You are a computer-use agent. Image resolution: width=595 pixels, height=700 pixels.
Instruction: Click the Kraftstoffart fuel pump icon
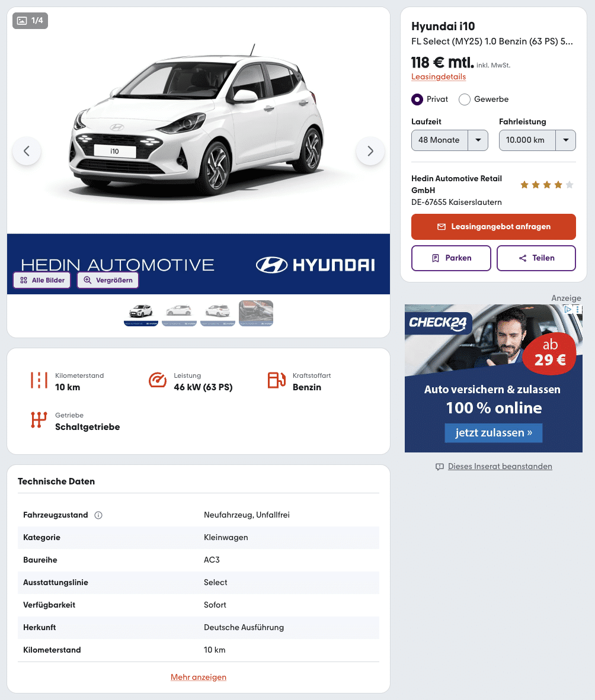[x=277, y=380]
